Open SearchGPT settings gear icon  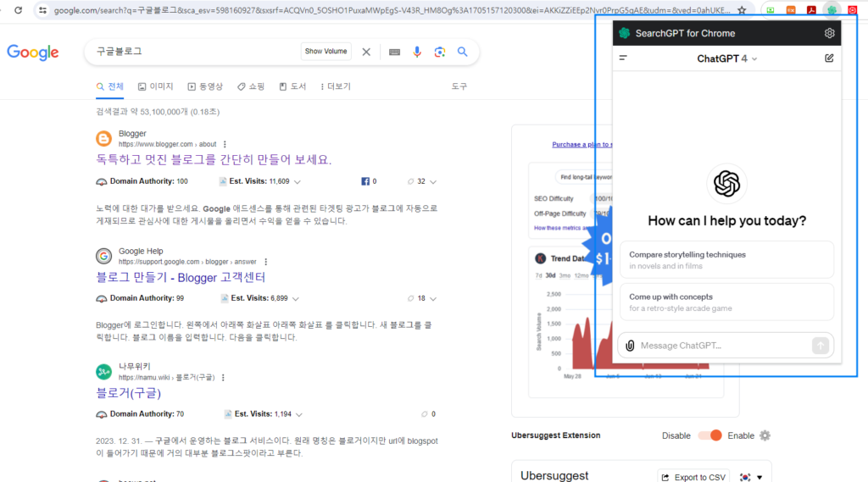point(829,33)
